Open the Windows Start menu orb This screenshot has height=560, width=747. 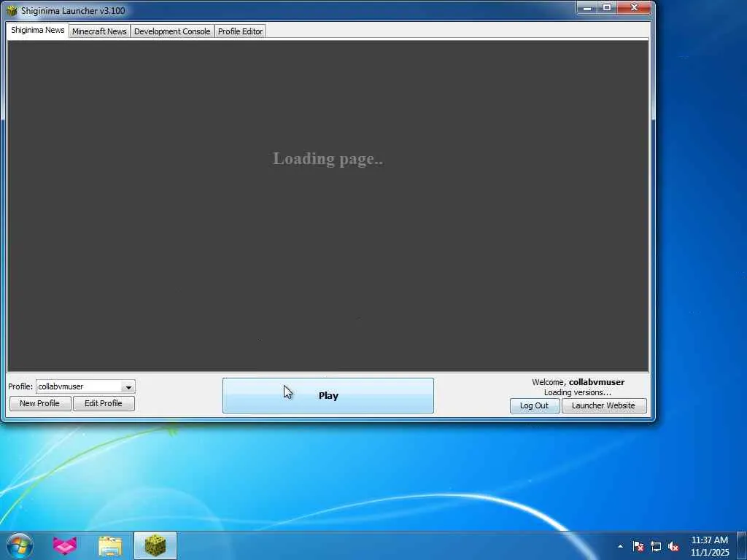point(20,545)
